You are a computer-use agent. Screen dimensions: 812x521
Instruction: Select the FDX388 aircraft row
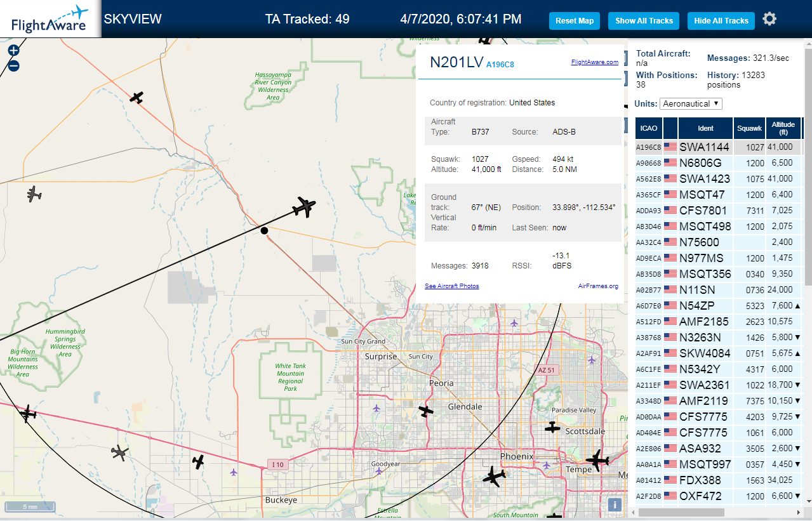coord(719,480)
